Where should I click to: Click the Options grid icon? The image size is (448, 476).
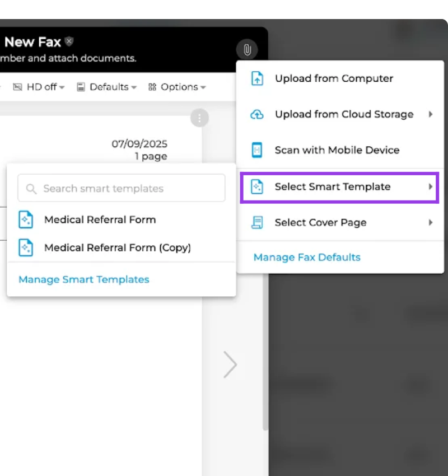coord(152,87)
